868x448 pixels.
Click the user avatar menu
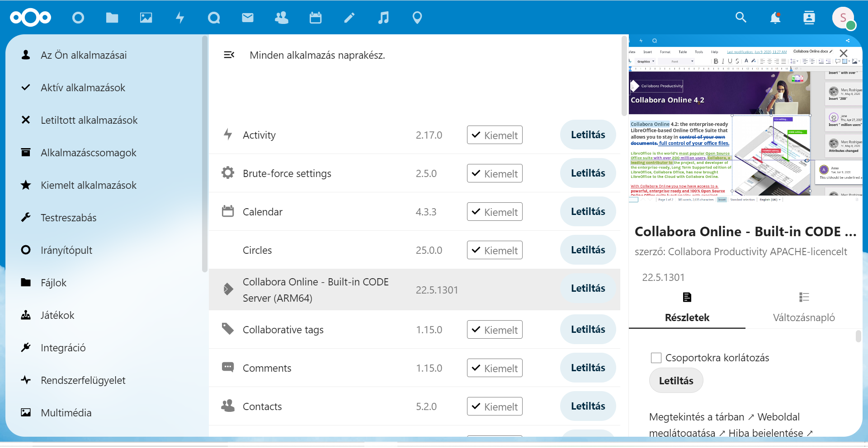[x=844, y=18]
